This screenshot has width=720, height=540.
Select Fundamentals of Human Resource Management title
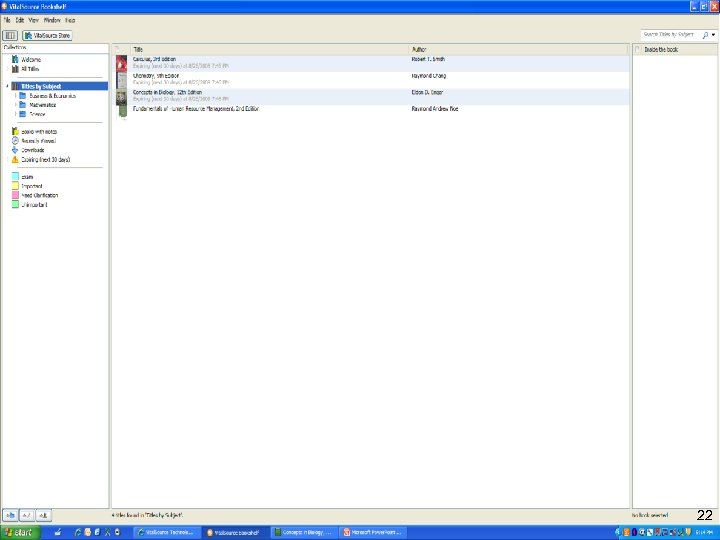pyautogui.click(x=196, y=109)
